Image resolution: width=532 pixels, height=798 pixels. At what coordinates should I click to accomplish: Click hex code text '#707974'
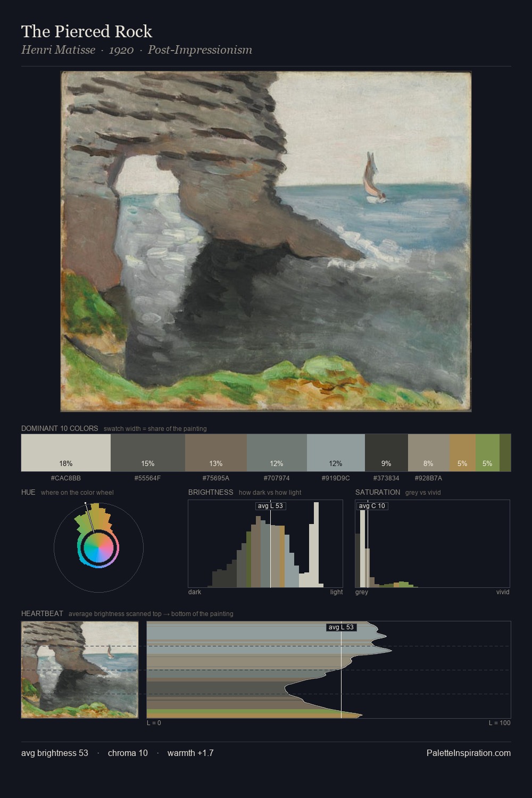[277, 478]
